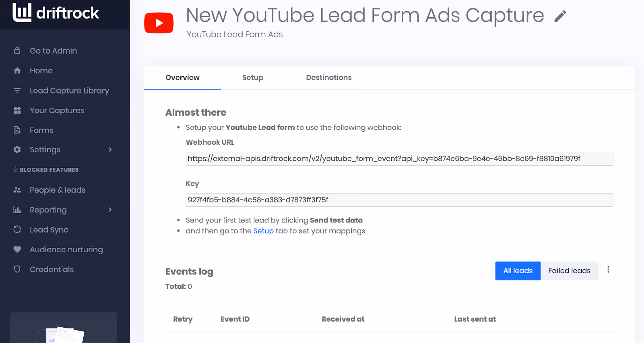The width and height of the screenshot is (644, 343).
Task: Open Go to Admin
Action: click(53, 51)
